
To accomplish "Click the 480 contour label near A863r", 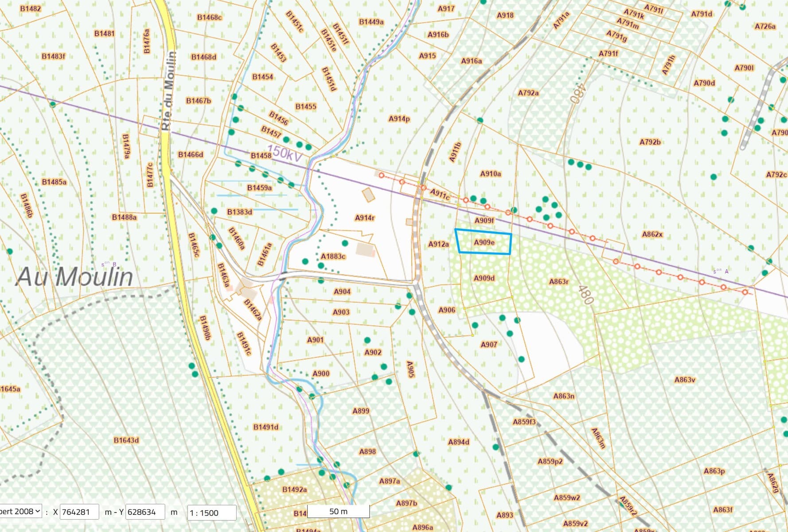I will click(x=585, y=295).
